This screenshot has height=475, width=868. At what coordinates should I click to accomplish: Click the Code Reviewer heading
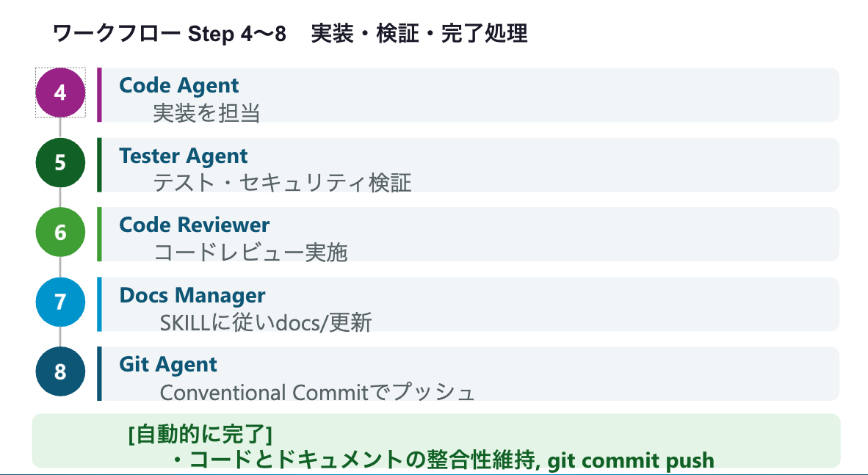(x=195, y=225)
